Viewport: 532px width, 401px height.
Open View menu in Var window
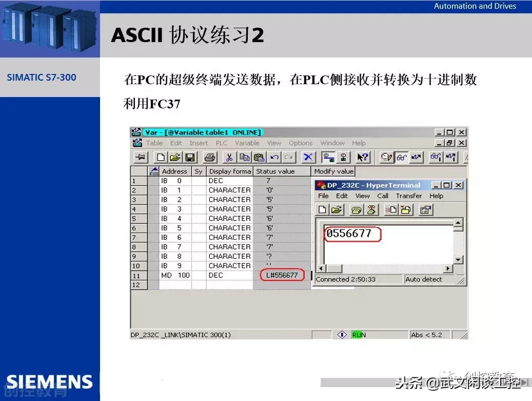tap(274, 143)
